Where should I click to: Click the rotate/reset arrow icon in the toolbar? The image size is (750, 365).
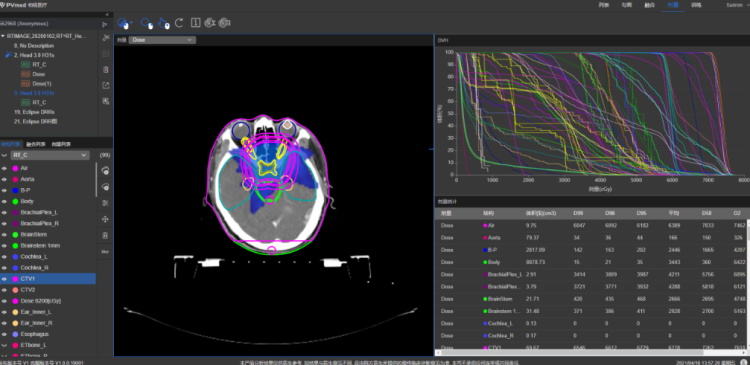tap(179, 22)
